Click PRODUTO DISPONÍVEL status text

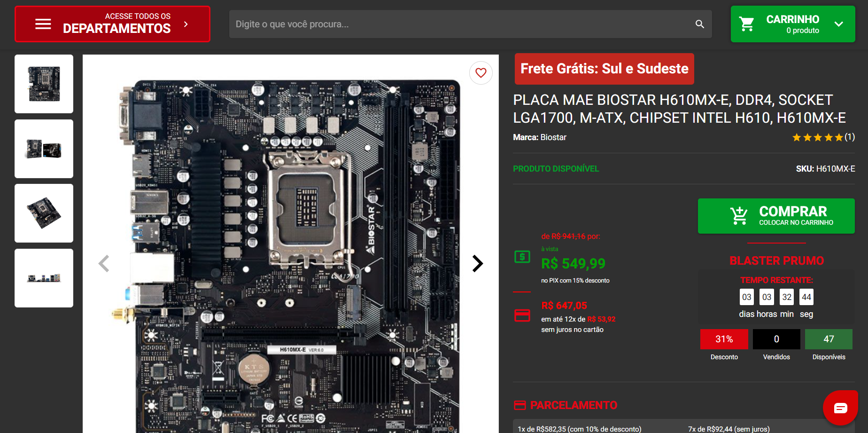556,169
